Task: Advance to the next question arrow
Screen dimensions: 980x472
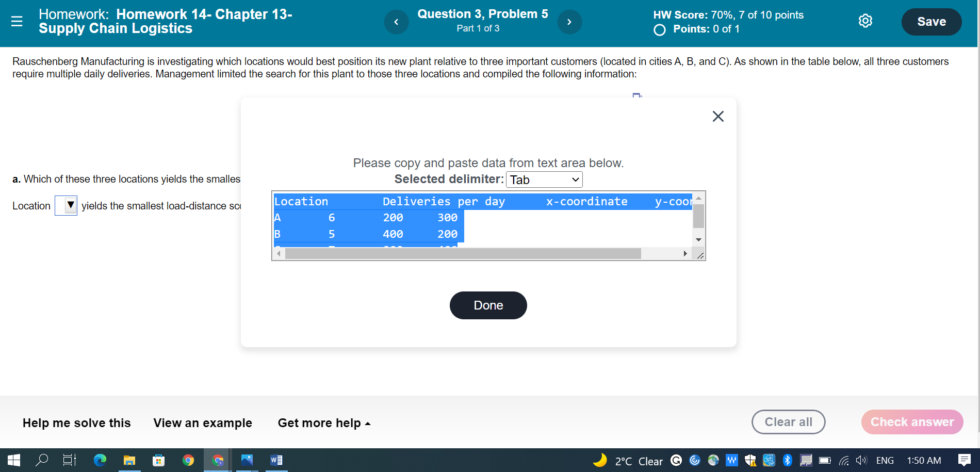Action: pyautogui.click(x=569, y=22)
